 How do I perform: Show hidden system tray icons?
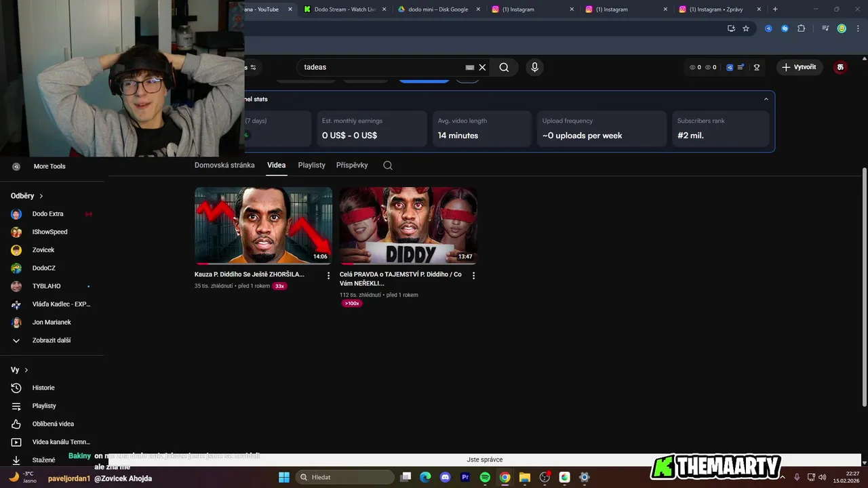point(783,477)
